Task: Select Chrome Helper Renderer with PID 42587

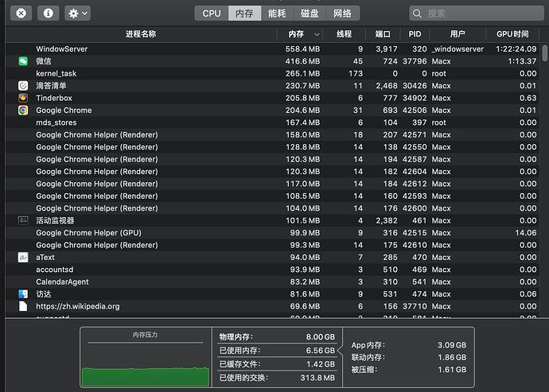Action: [272, 159]
